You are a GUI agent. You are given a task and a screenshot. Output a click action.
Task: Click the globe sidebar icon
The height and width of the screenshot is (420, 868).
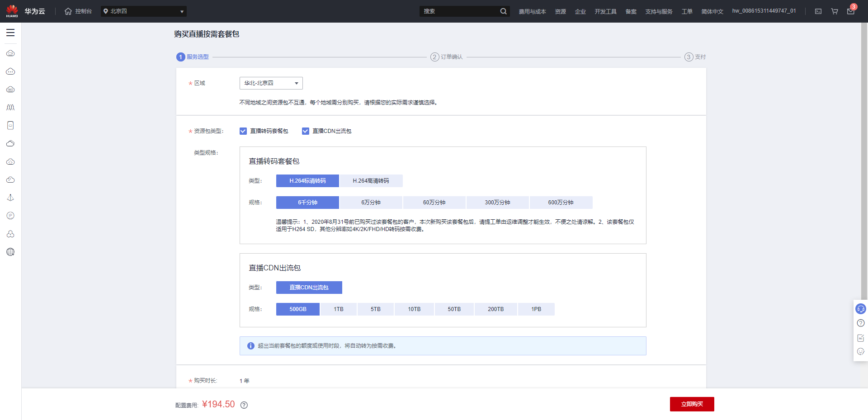point(10,252)
